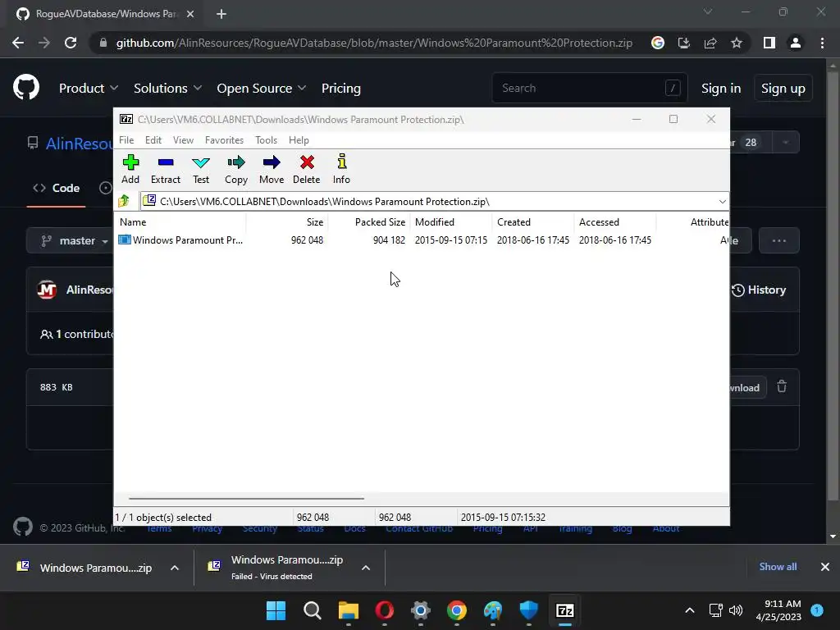Viewport: 840px width, 630px height.
Task: Click the GitHub logo in the page header
Action: pyautogui.click(x=26, y=87)
